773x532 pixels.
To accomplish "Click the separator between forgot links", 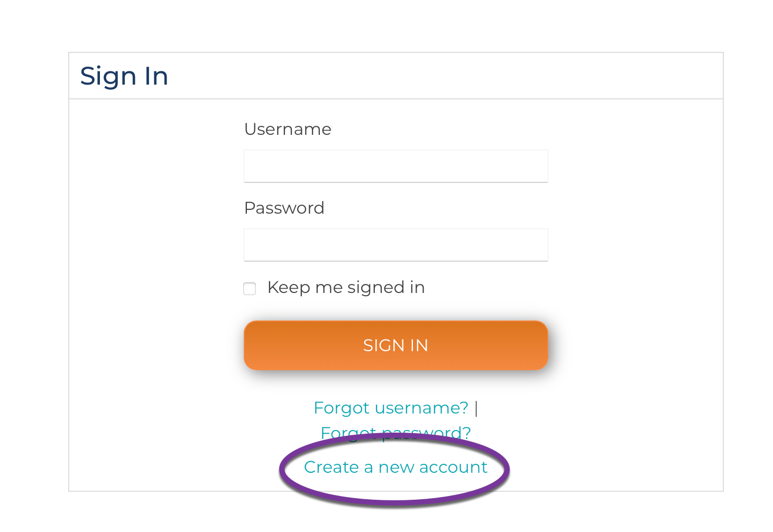I will 476,407.
